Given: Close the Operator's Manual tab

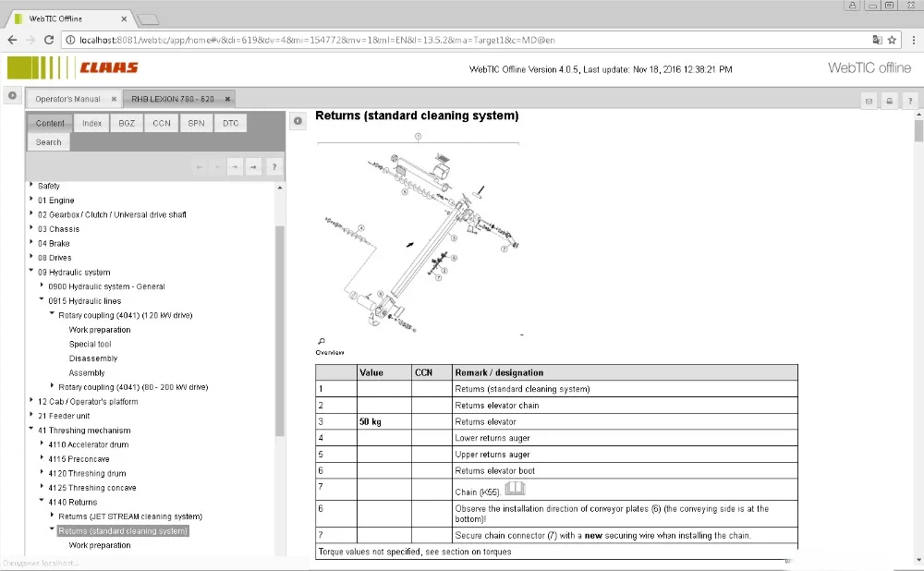Looking at the screenshot, I should (113, 99).
